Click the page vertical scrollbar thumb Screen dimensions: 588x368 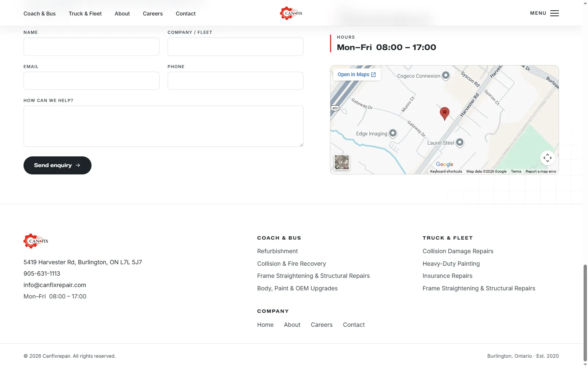point(585,313)
